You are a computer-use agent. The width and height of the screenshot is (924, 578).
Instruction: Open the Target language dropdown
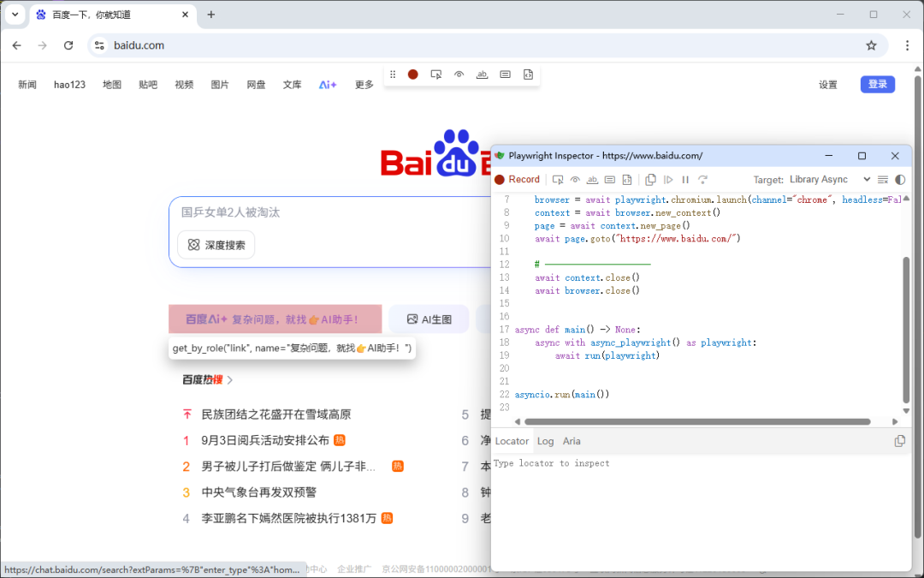click(x=830, y=179)
